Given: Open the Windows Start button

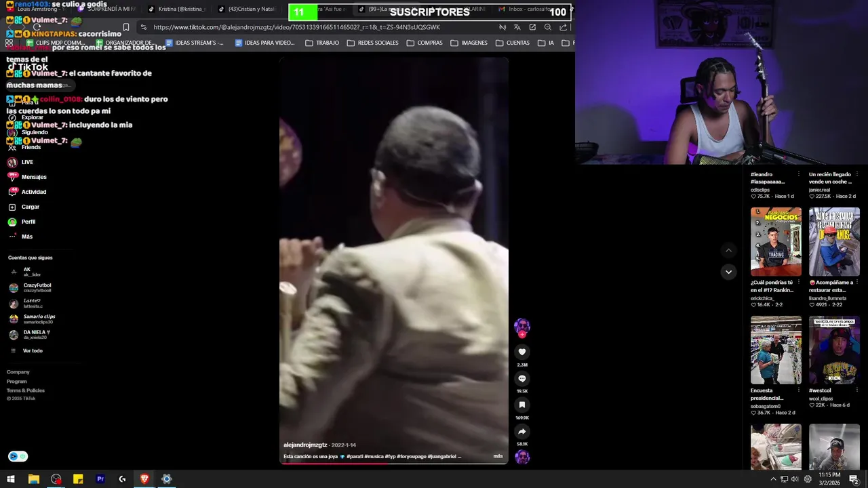Looking at the screenshot, I should (x=11, y=479).
